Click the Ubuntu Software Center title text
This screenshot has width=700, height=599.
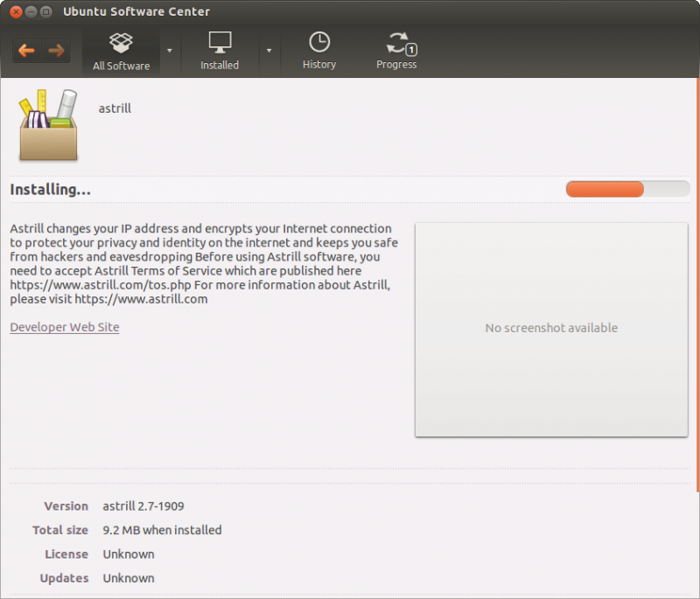(136, 11)
